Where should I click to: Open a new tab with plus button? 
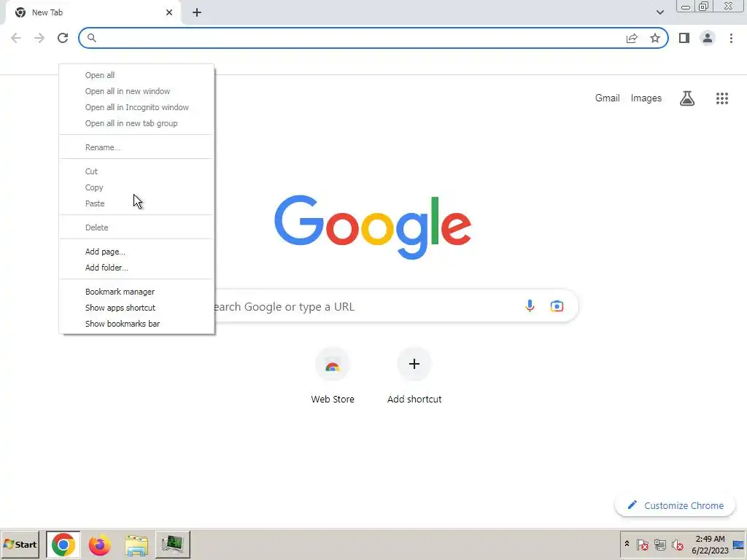[197, 12]
